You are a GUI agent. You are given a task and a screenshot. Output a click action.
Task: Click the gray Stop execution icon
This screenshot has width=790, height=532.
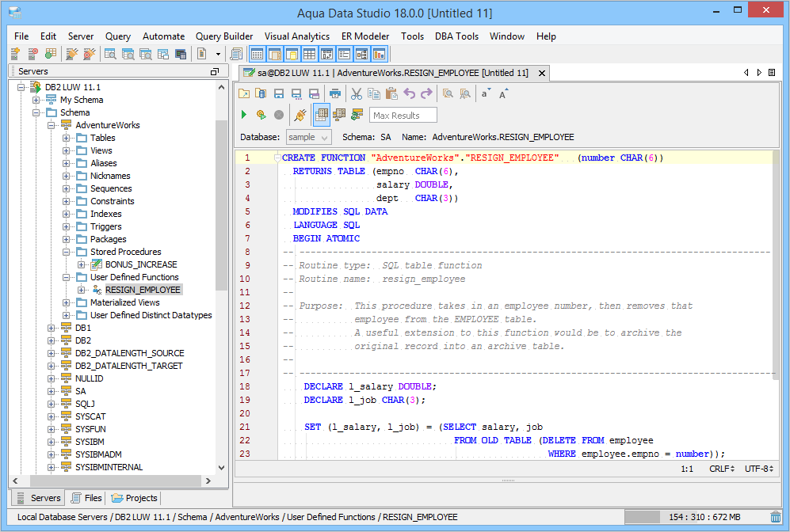pos(279,115)
